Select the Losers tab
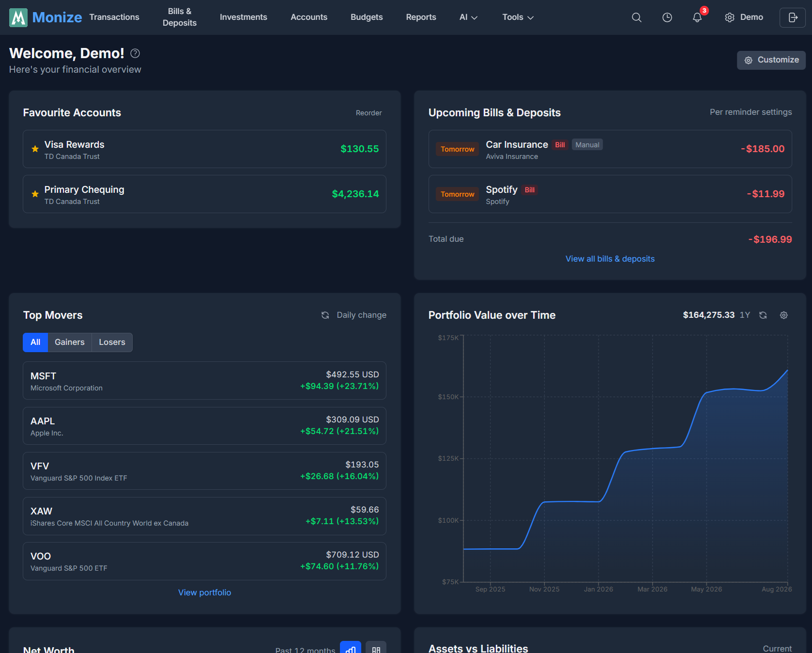The width and height of the screenshot is (812, 653). [x=112, y=342]
